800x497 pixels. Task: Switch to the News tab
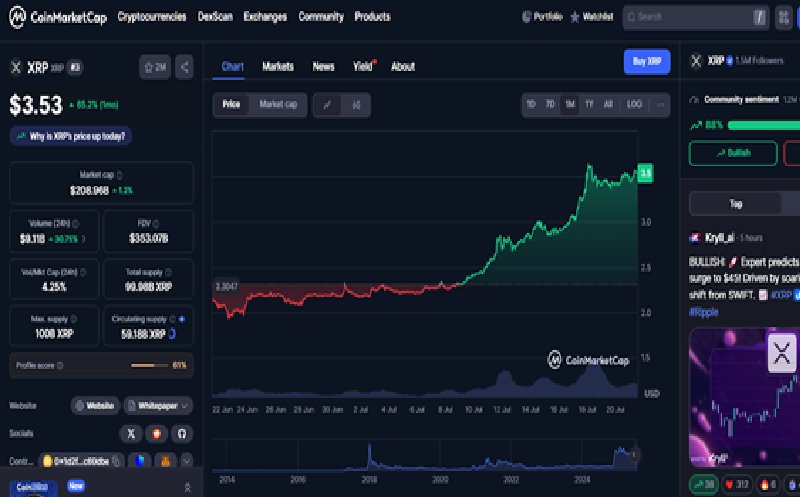click(323, 66)
